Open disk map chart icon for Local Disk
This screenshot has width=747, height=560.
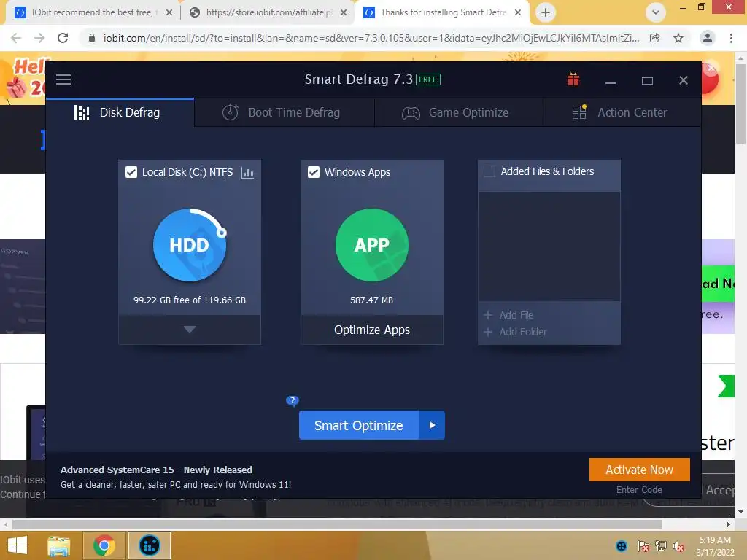point(247,172)
